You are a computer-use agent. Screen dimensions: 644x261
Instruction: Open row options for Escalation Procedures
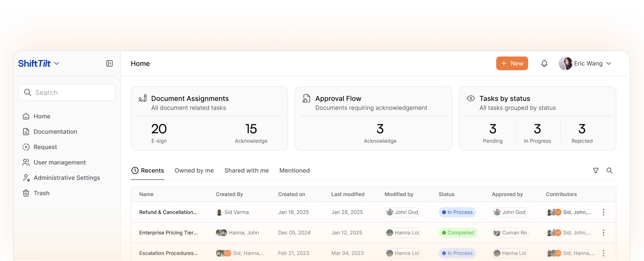[x=603, y=253]
